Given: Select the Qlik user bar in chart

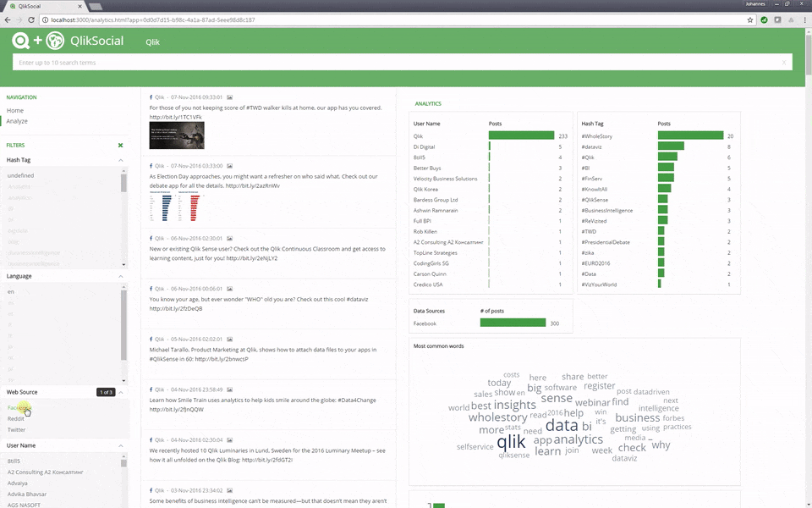Looking at the screenshot, I should coord(522,135).
